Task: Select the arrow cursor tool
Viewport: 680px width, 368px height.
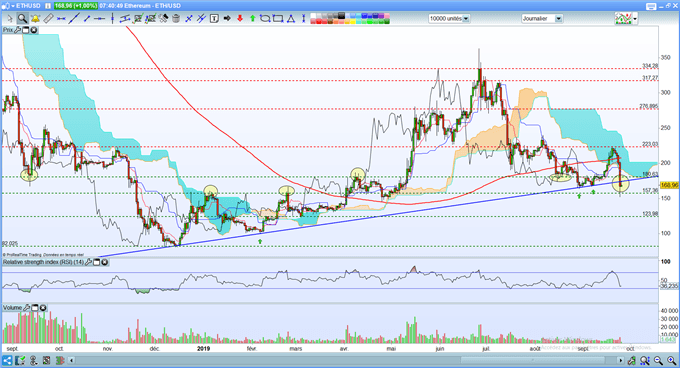Action: coord(10,19)
